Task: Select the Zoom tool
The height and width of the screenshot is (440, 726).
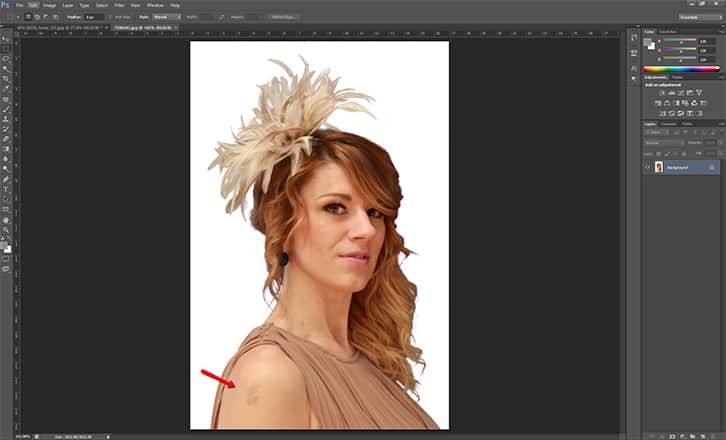Action: [6, 230]
